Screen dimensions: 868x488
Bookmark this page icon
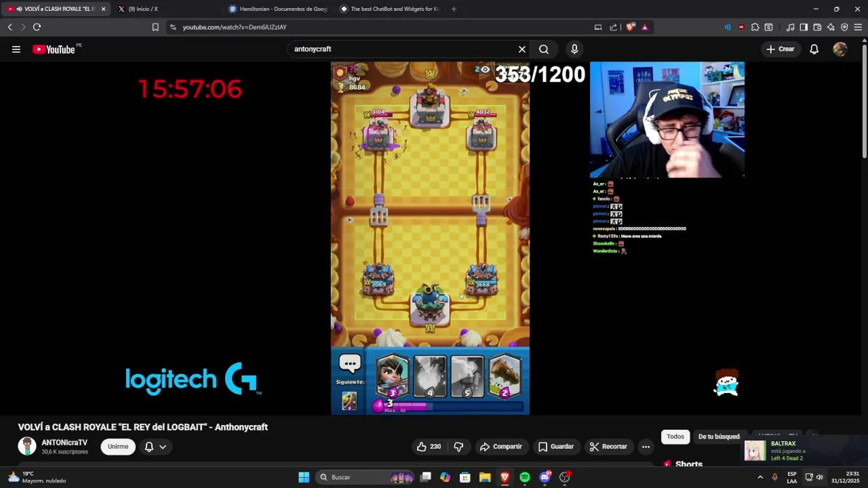(155, 27)
